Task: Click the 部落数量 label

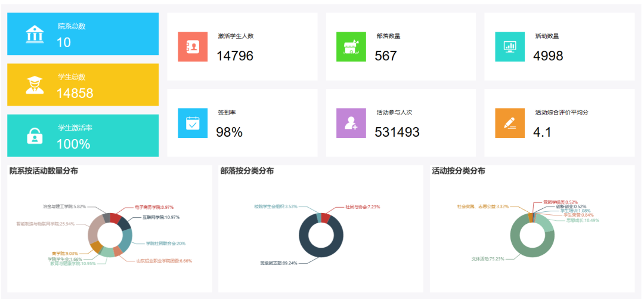Action: 389,36
